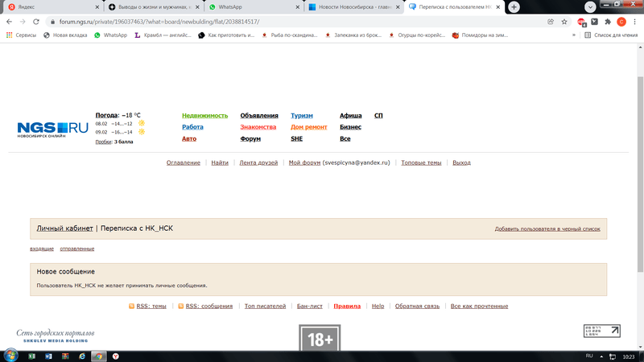Open the SHE section

(296, 138)
